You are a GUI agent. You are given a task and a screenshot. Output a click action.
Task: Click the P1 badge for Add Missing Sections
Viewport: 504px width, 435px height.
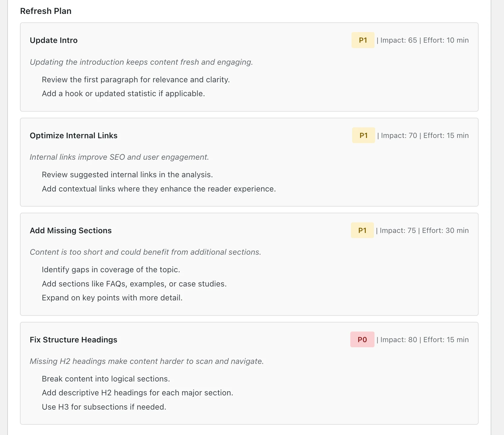362,231
